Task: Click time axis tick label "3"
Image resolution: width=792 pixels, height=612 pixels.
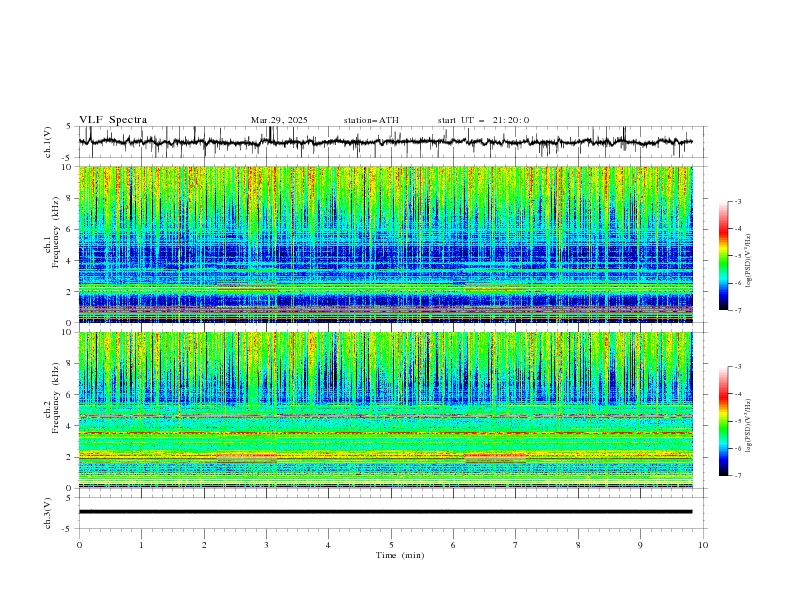Action: [266, 545]
